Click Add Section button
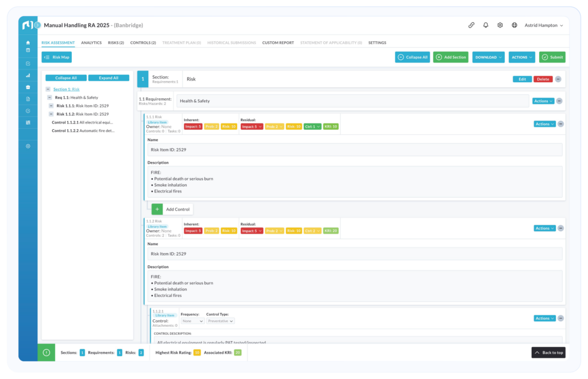Screen dimensions: 588x379 tap(451, 57)
